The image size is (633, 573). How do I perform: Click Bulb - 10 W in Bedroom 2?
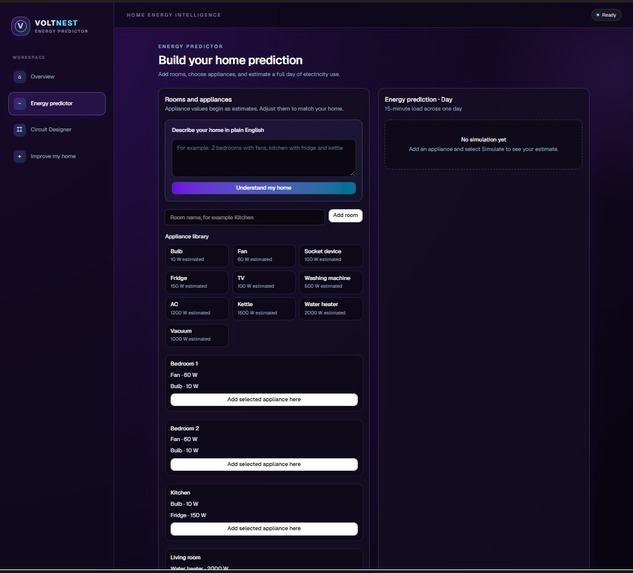(x=184, y=451)
